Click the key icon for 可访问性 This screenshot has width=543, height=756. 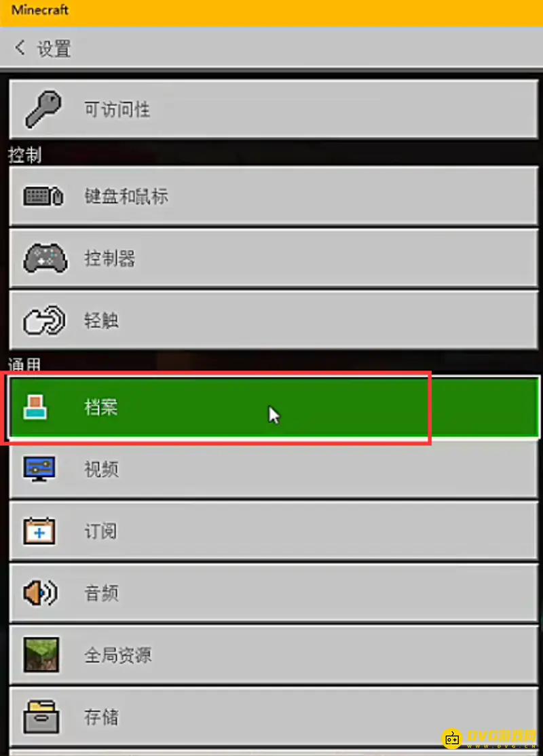click(43, 109)
